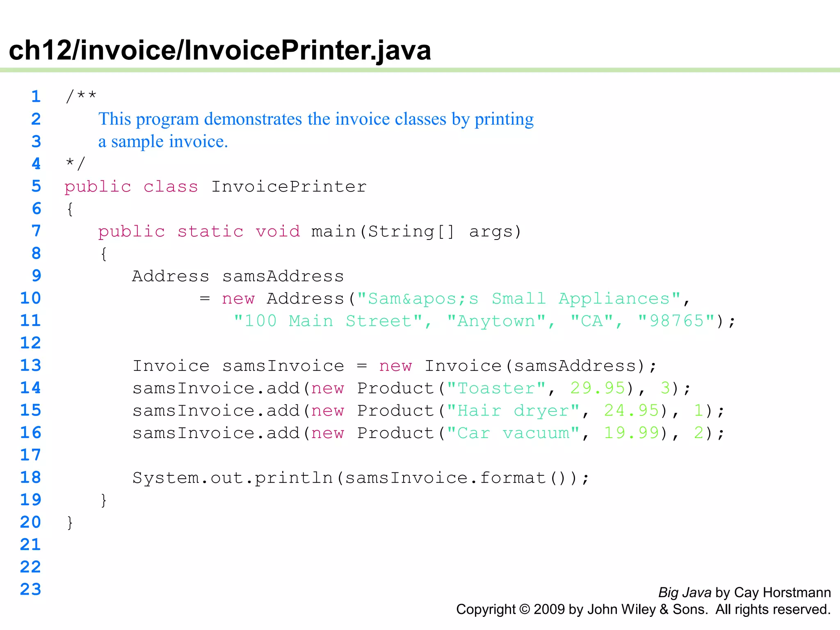Click the quantity value 3 on line 14
Screen dimensions: 840x630
coord(665,388)
